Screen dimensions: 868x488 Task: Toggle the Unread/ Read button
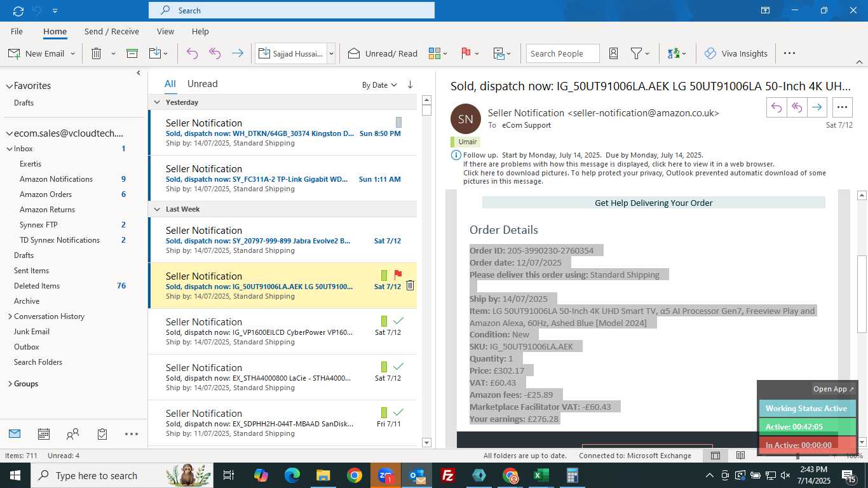coord(383,53)
